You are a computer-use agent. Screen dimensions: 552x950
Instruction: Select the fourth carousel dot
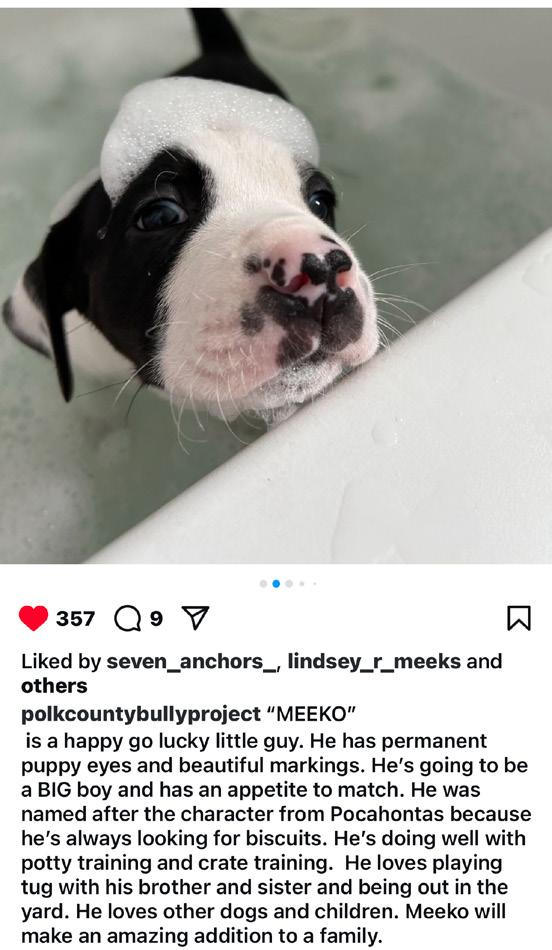(302, 583)
